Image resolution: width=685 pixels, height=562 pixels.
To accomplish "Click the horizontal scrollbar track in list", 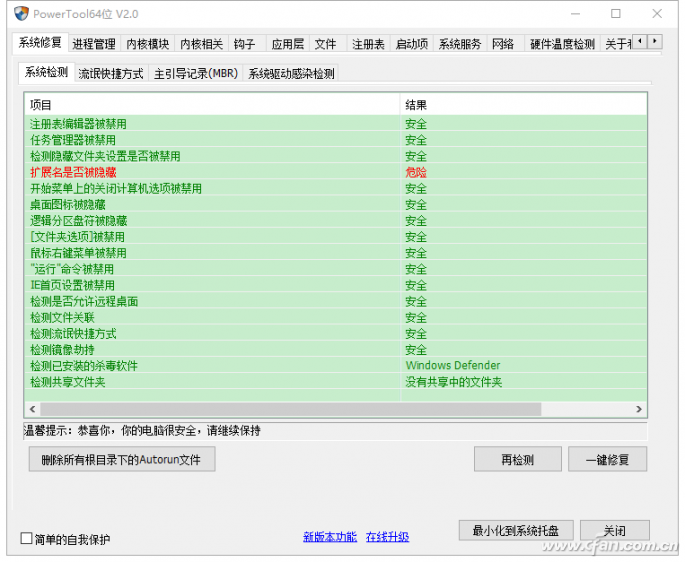I will pos(590,410).
